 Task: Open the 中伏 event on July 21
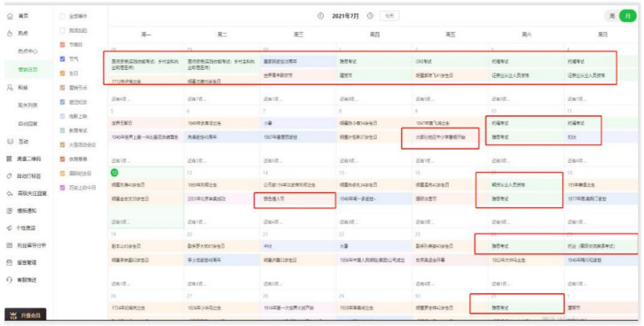[x=298, y=246]
